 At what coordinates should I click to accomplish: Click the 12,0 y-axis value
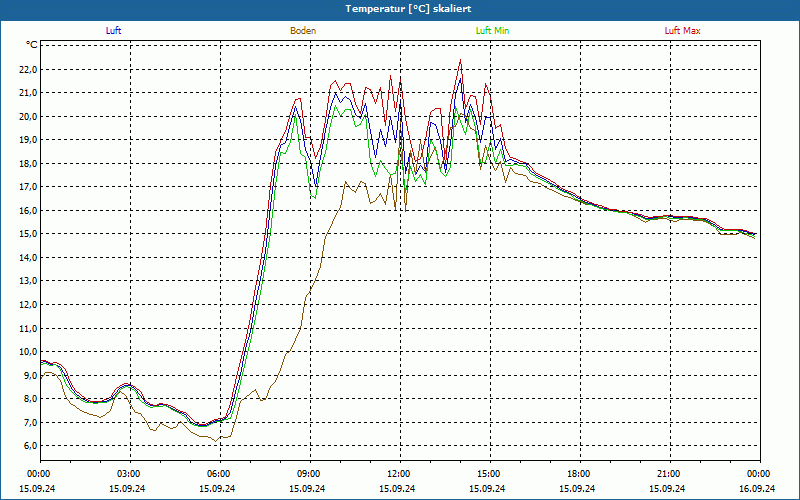coord(28,305)
